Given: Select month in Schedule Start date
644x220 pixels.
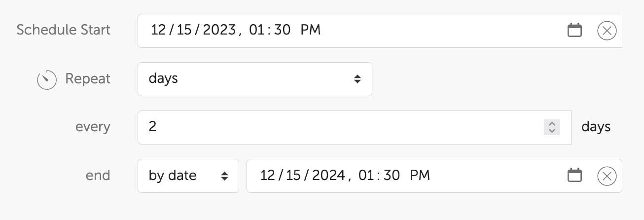Looking at the screenshot, I should 158,31.
